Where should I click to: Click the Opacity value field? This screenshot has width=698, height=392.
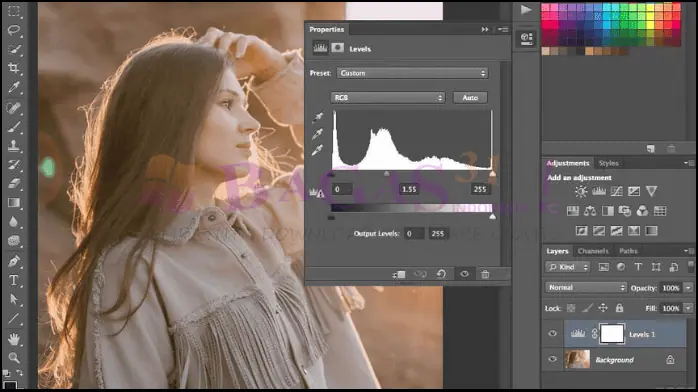coord(670,288)
